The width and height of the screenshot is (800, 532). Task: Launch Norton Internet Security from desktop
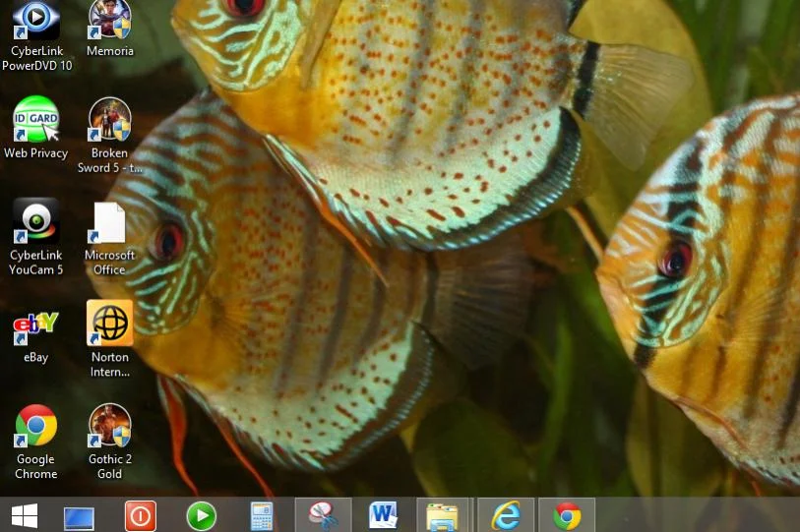pos(109,325)
